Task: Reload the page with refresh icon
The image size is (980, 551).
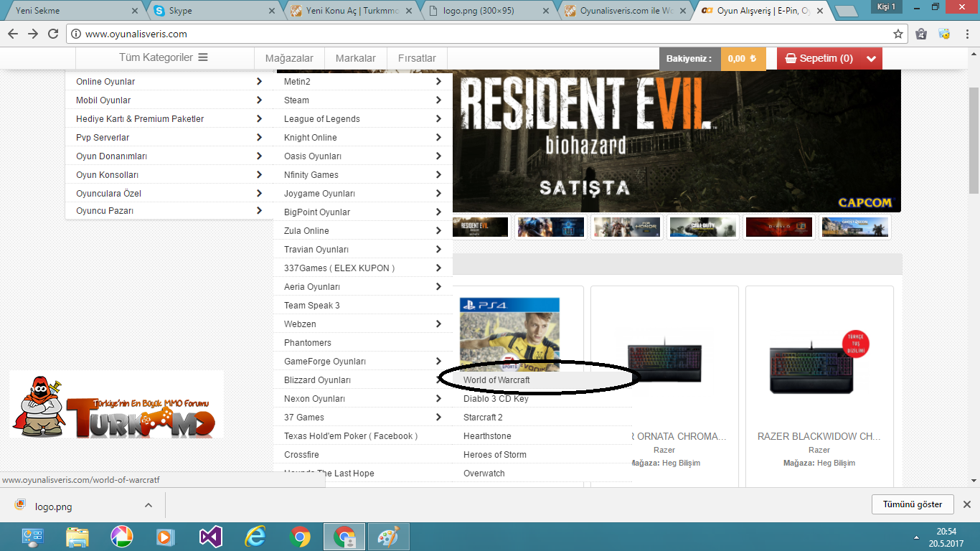Action: 53,34
